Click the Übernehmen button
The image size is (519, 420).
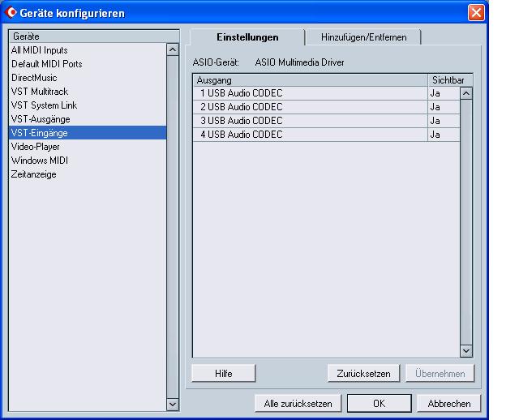tap(440, 373)
